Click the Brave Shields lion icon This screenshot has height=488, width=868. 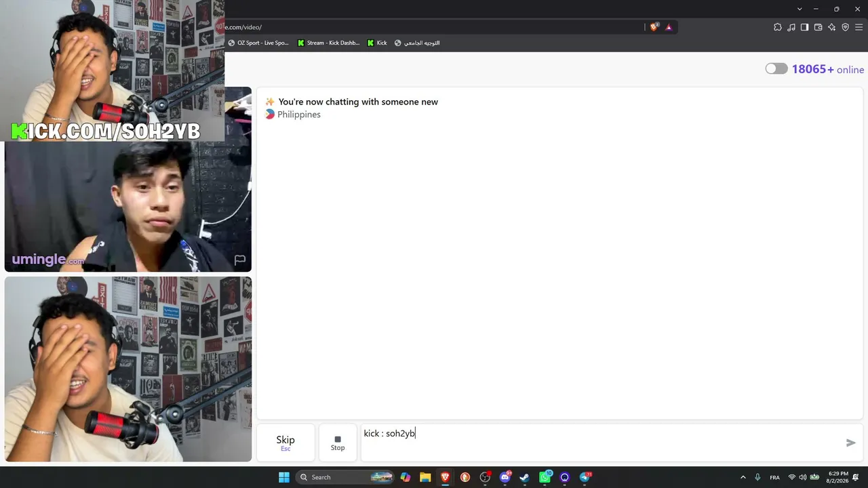654,27
